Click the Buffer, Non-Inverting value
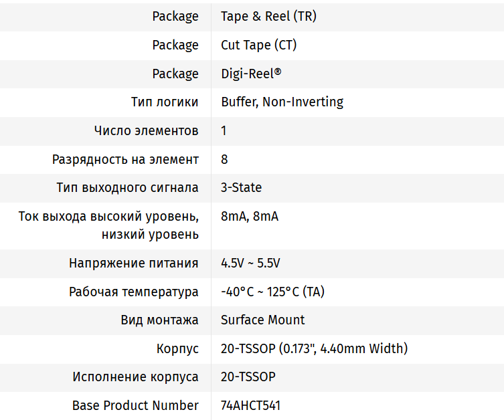The image size is (504, 420). click(282, 102)
